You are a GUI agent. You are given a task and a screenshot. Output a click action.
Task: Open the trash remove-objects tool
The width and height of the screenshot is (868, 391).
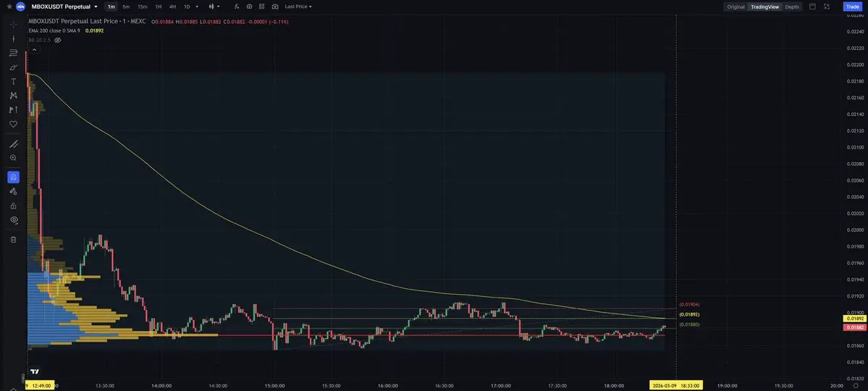[13, 240]
